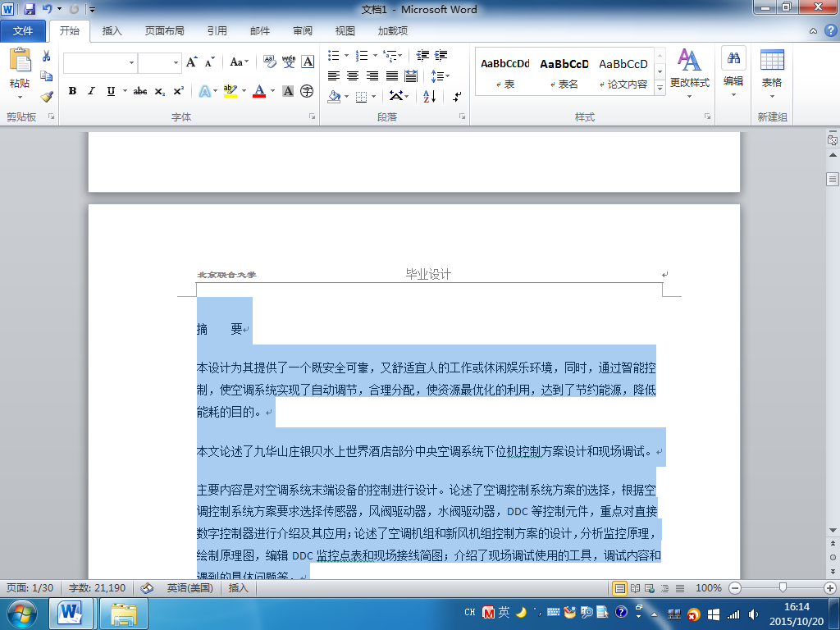Shrink font size with small A

coord(209,62)
